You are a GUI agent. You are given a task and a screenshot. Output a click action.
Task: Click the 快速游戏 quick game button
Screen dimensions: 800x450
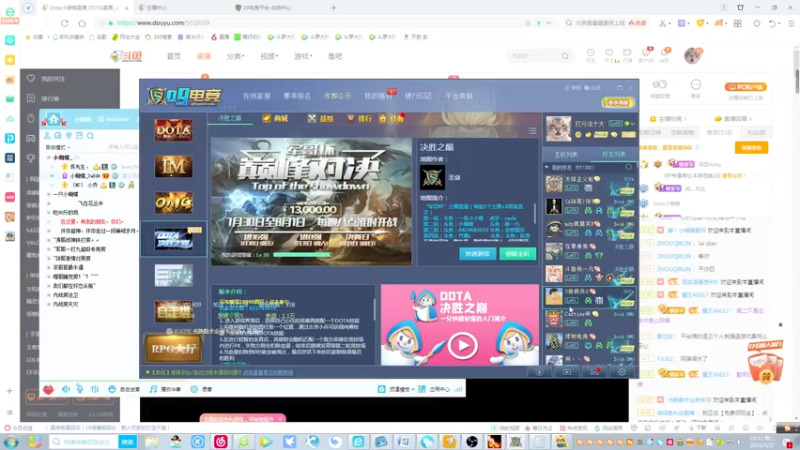point(478,254)
